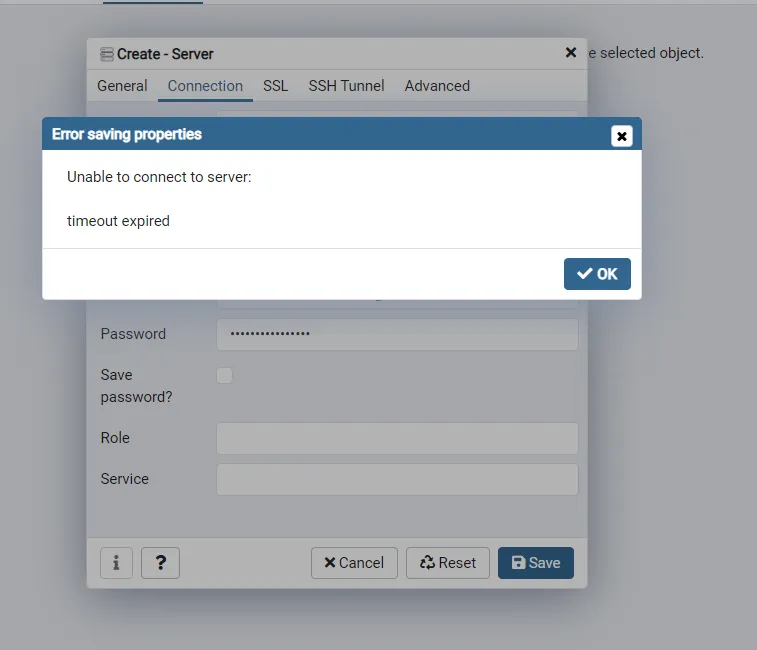Close the Create - Server dialog
Screen dimensions: 757x650
(571, 52)
